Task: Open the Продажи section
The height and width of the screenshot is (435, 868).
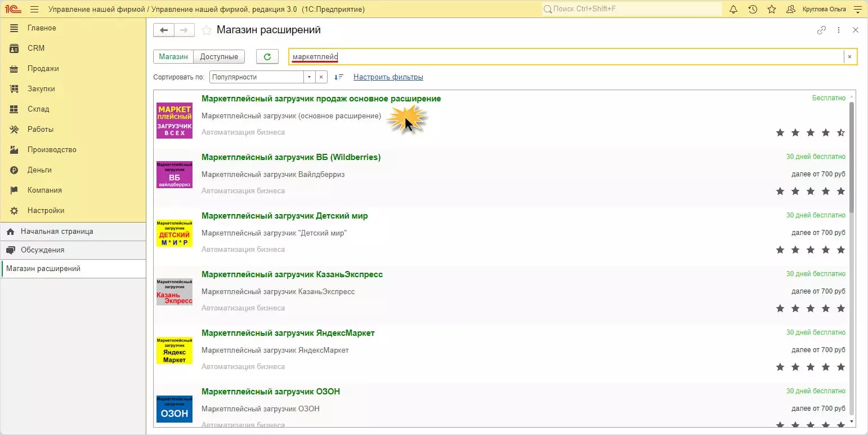Action: pyautogui.click(x=73, y=69)
